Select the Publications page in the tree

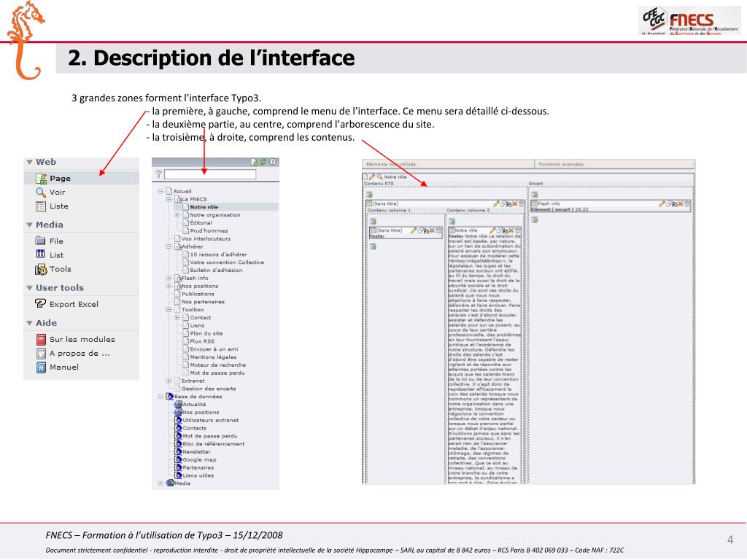pos(198,294)
